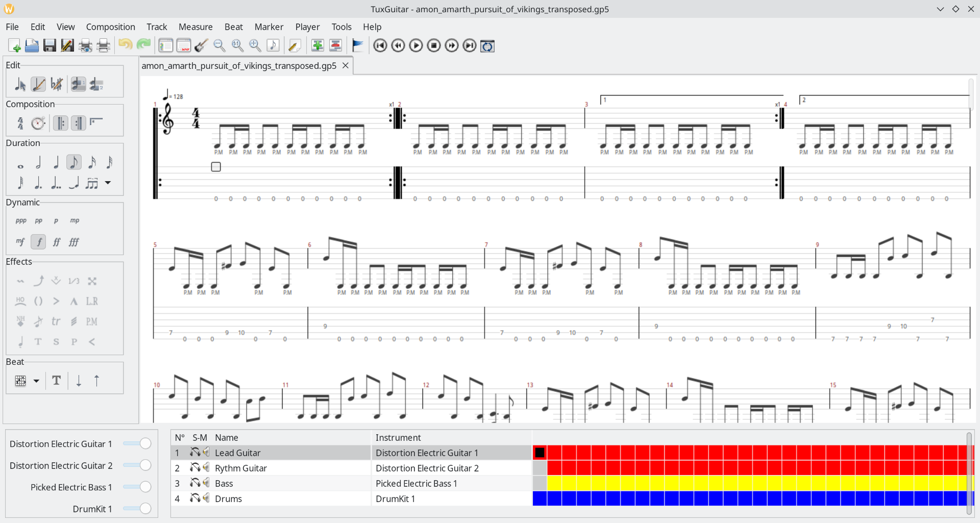The image size is (980, 523).
Task: Zoom out the score view
Action: click(x=219, y=46)
